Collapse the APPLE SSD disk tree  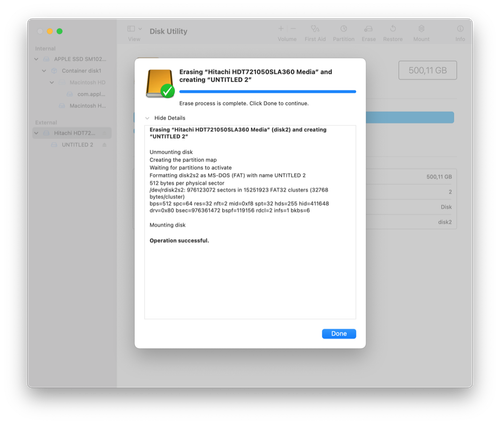tap(36, 59)
